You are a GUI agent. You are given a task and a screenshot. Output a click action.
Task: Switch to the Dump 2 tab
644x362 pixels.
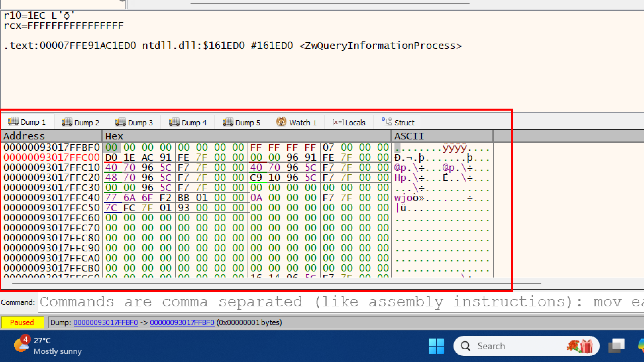point(80,122)
